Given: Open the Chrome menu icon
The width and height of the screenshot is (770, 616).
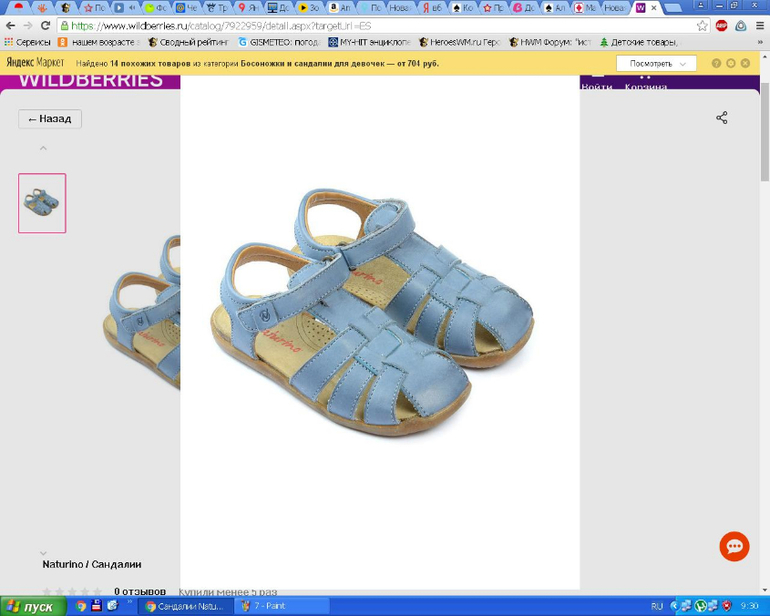Looking at the screenshot, I should (x=758, y=26).
